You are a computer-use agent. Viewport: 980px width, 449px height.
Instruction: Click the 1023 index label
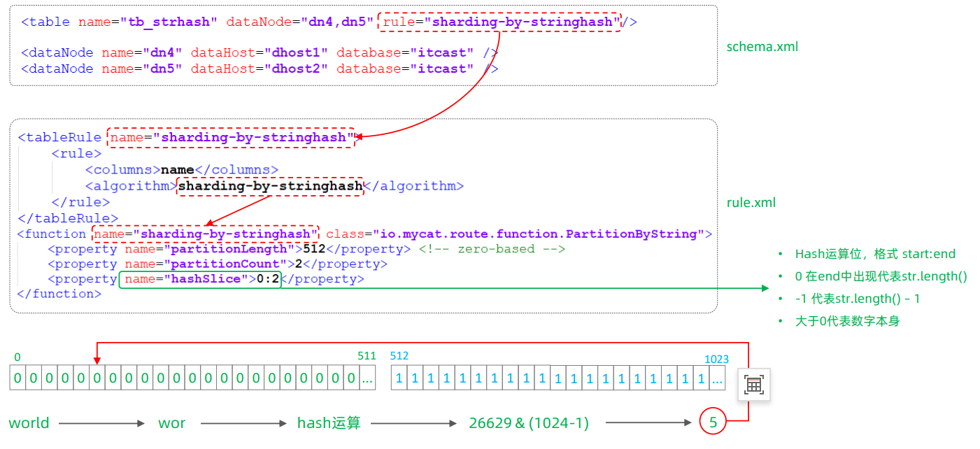pos(716,359)
